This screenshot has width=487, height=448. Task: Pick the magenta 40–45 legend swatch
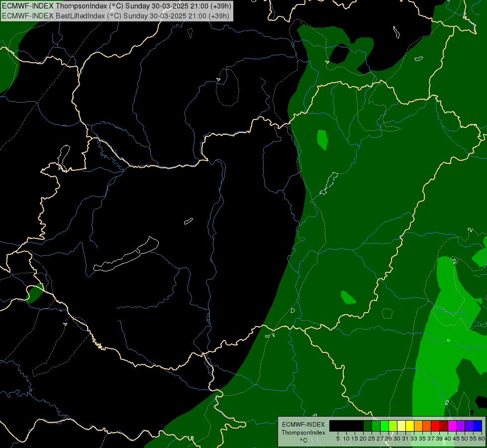pyautogui.click(x=452, y=426)
